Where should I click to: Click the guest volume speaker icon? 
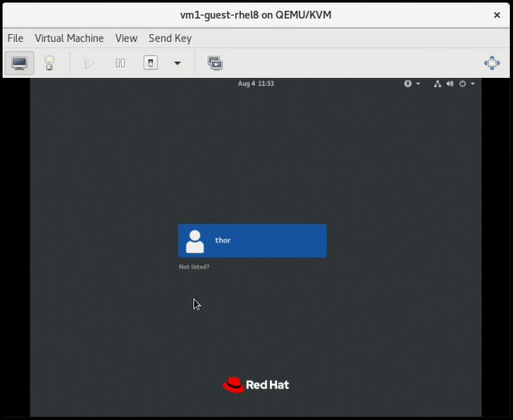[x=449, y=84]
